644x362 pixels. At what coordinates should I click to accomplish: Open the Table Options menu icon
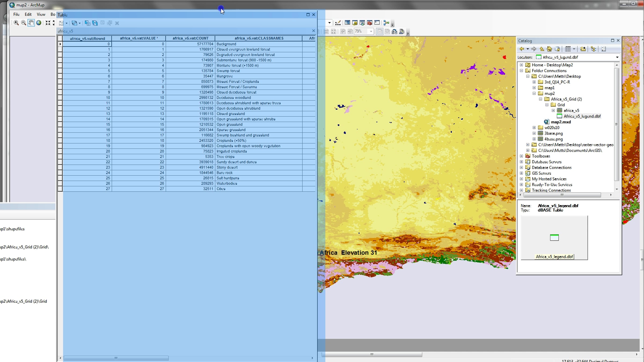point(61,23)
